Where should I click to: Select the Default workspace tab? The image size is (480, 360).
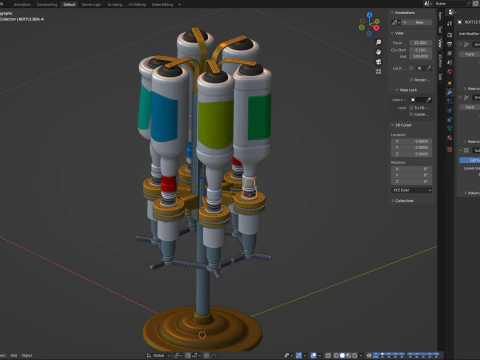[69, 4]
